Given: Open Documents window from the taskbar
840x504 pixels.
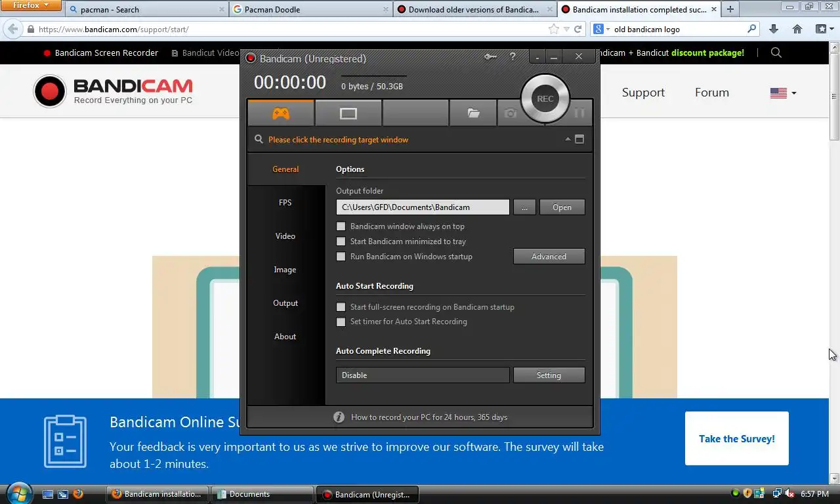Looking at the screenshot, I should click(264, 494).
